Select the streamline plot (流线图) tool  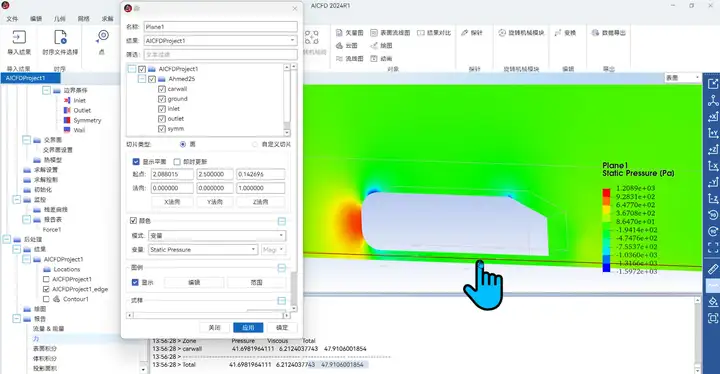click(x=339, y=58)
